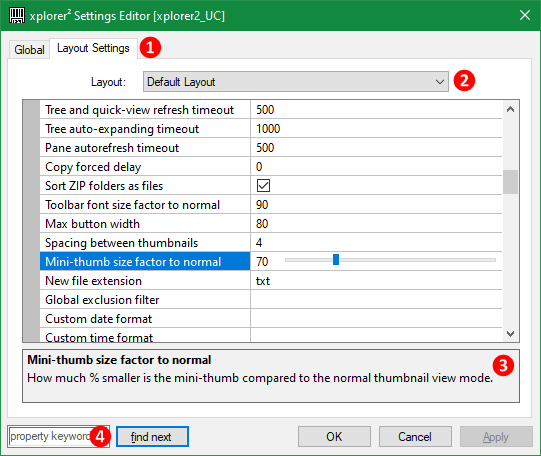
Task: Select the Copy forced delay property
Action: coord(145,167)
